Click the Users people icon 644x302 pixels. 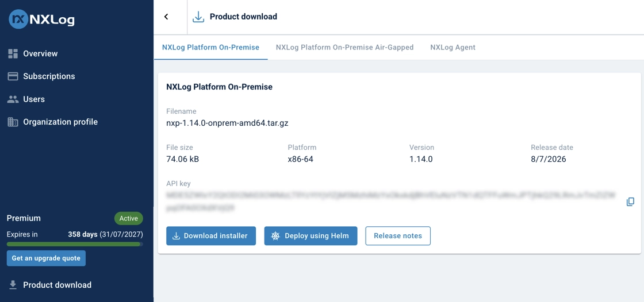13,99
